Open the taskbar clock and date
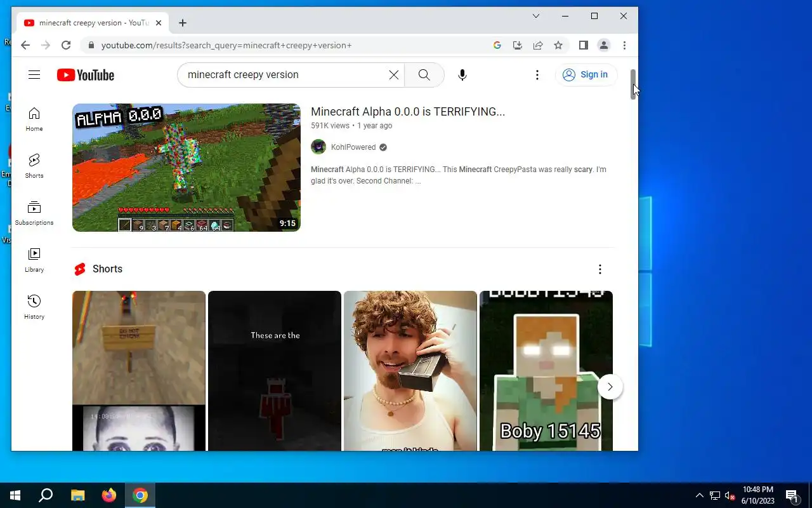This screenshot has width=812, height=508. point(758,495)
